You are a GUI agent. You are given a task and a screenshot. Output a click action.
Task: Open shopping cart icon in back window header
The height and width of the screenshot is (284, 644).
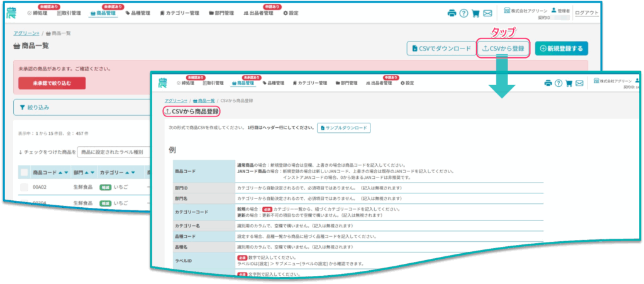click(x=476, y=13)
